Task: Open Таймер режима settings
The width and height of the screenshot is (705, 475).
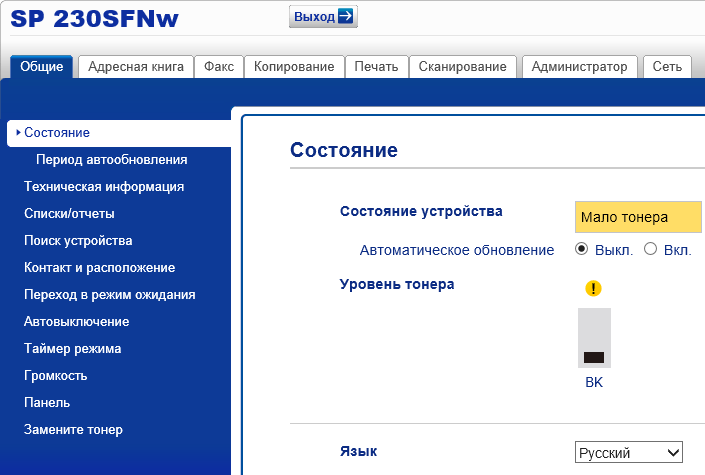Action: [x=72, y=349]
